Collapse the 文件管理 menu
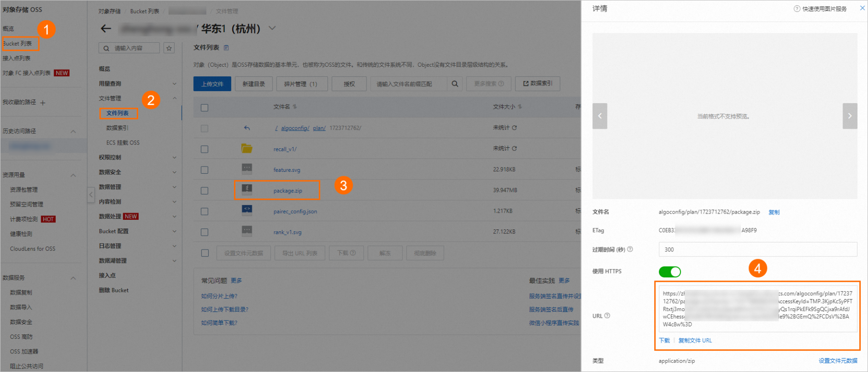Screen dimensions: 868x372 click(x=175, y=98)
